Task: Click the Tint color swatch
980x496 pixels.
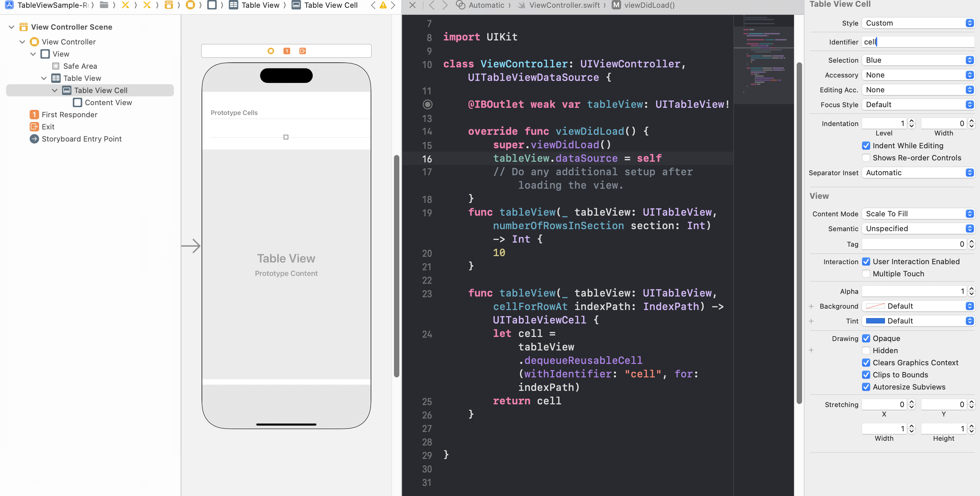Action: [x=875, y=321]
